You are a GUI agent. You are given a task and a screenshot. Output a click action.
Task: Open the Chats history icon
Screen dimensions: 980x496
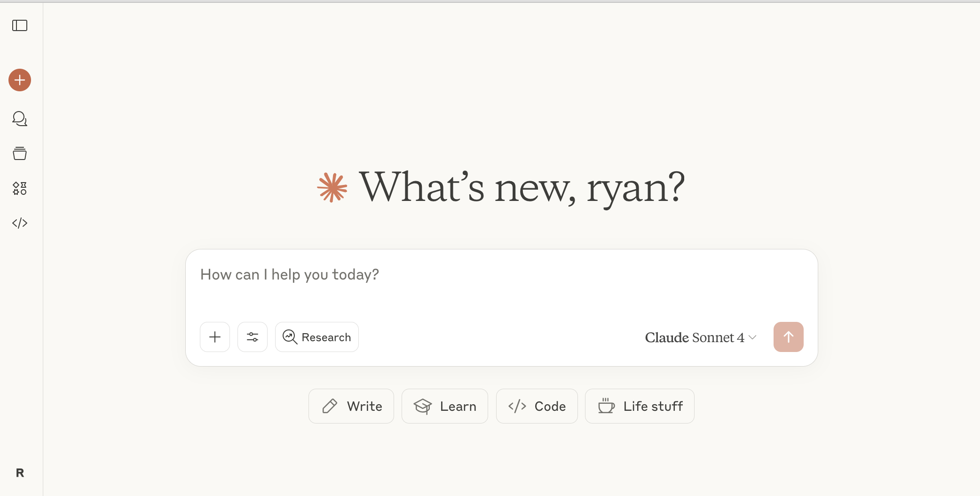[20, 119]
